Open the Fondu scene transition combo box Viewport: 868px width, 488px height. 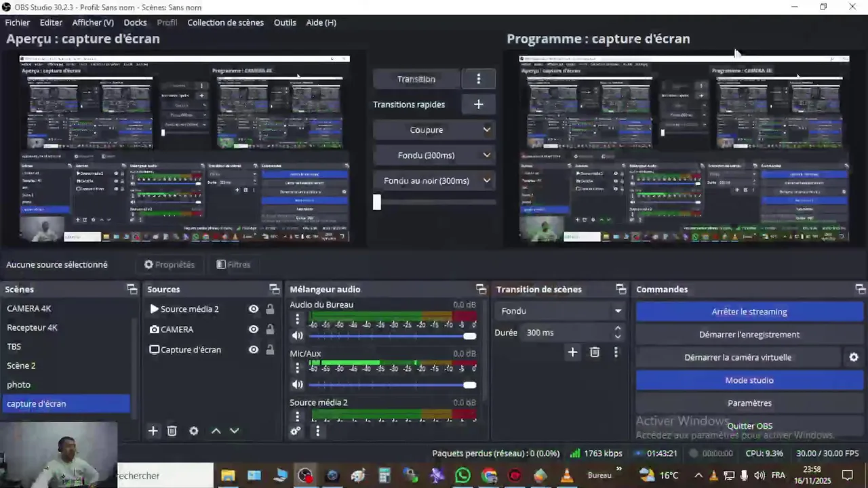click(x=561, y=311)
